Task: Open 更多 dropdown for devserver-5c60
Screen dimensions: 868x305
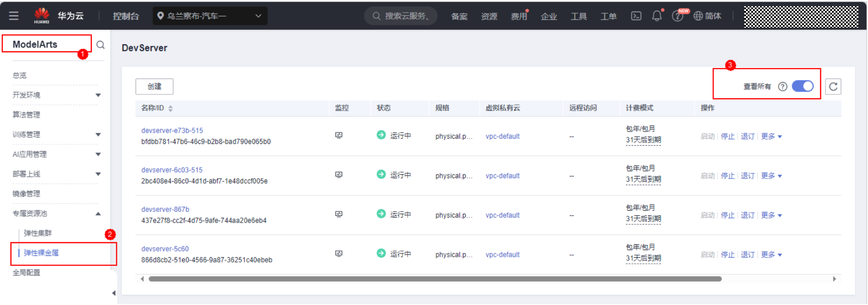Action: pyautogui.click(x=771, y=255)
